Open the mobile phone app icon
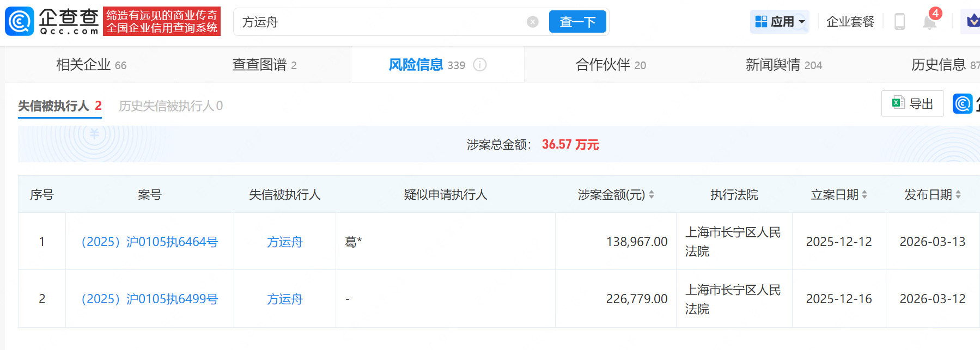The width and height of the screenshot is (980, 350). [x=899, y=22]
